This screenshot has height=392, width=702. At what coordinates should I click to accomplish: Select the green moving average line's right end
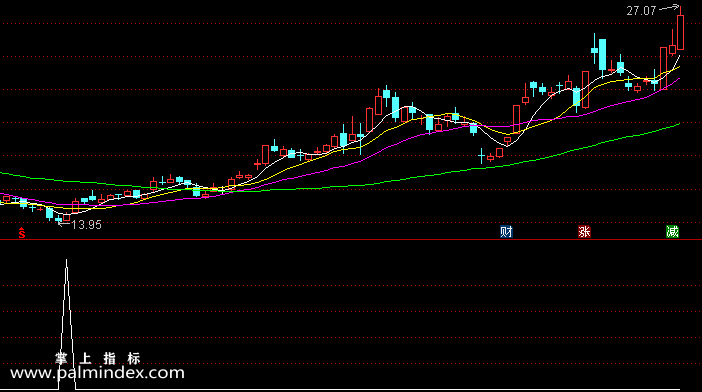click(x=679, y=124)
